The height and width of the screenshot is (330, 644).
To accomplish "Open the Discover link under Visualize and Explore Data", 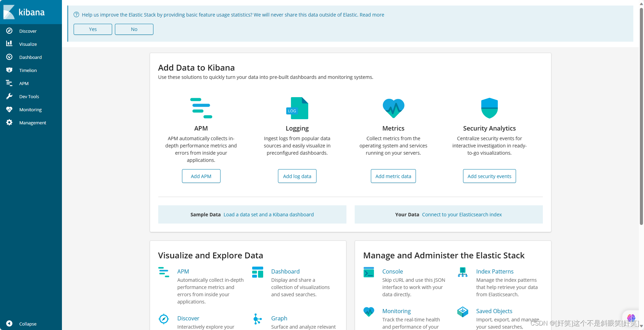I will [x=188, y=318].
